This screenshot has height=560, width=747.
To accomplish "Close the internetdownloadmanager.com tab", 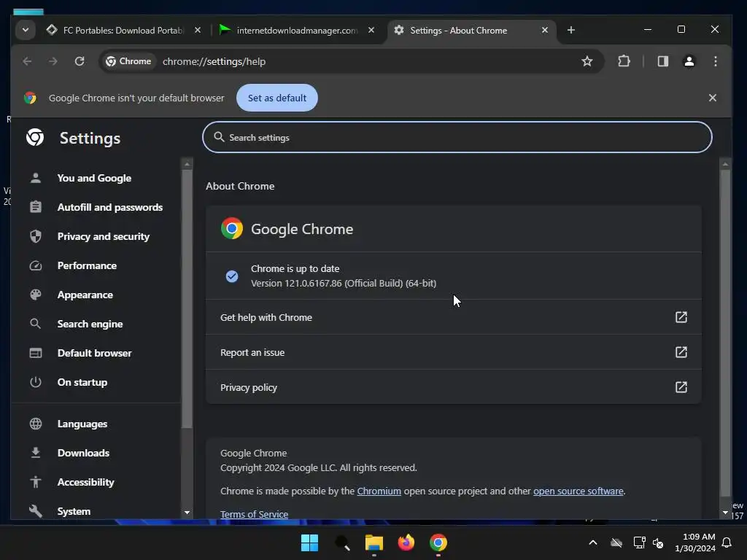I will 371,30.
